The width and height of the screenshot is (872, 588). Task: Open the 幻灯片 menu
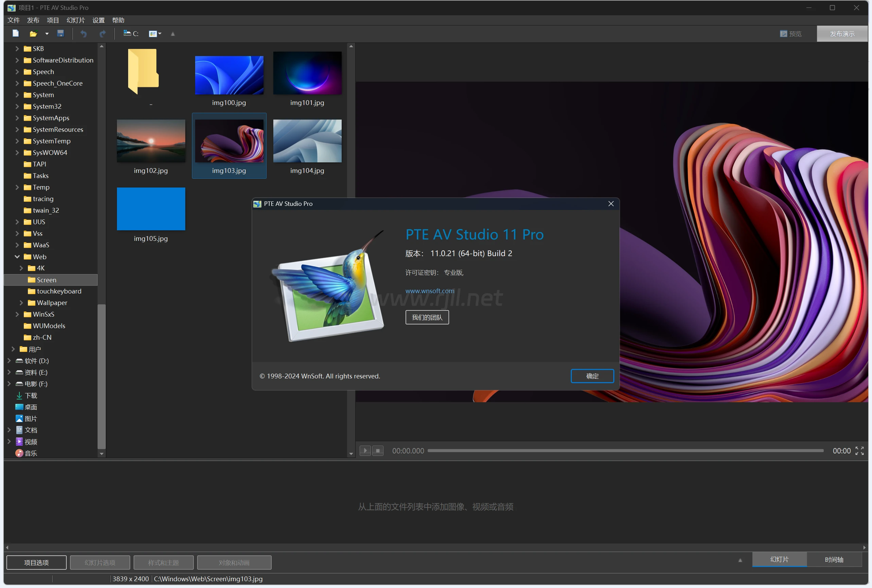coord(75,20)
